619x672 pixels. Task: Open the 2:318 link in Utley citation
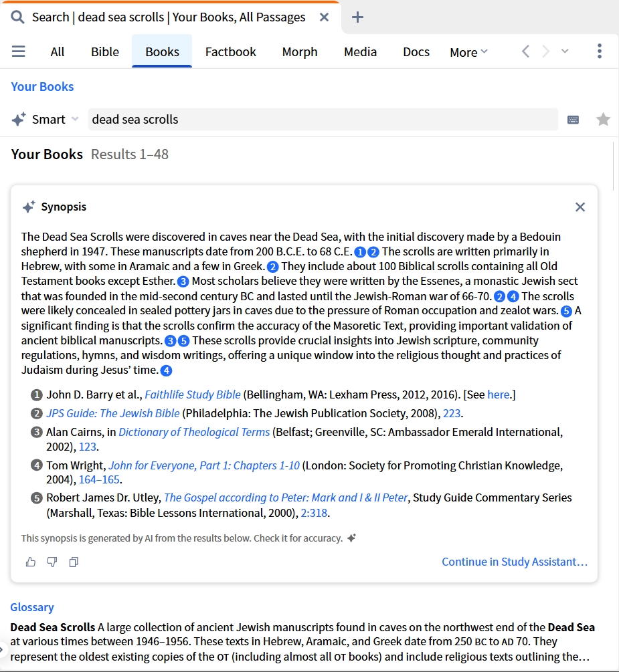coord(314,513)
